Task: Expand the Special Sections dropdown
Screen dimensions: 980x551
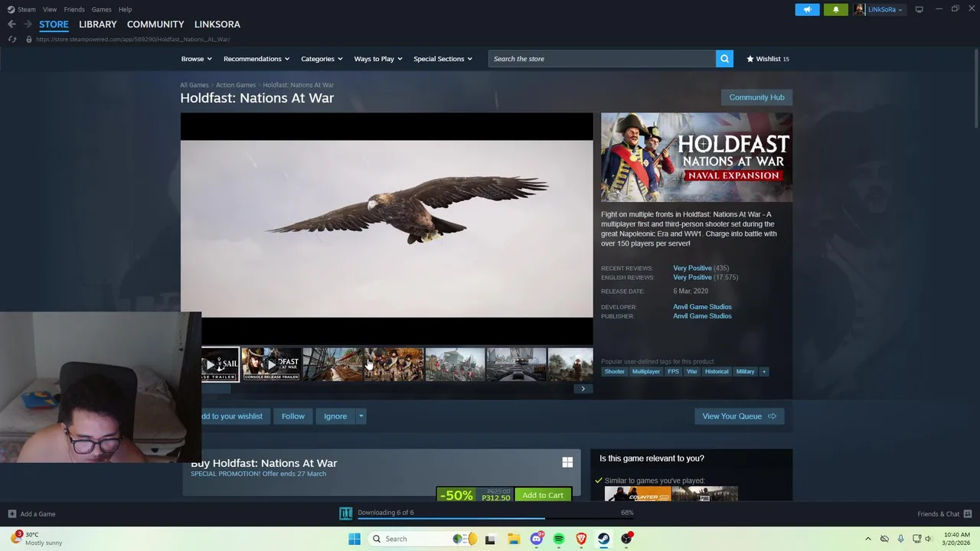Action: pos(443,59)
